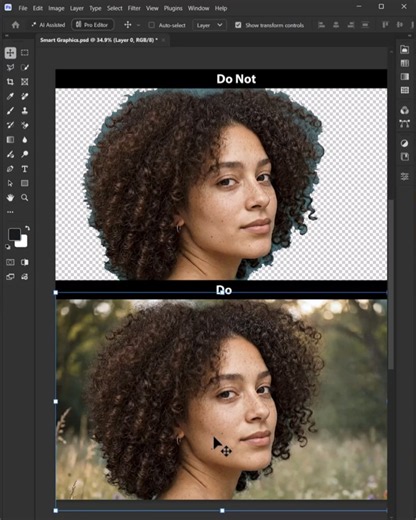Image resolution: width=416 pixels, height=520 pixels.
Task: Open the Move tool preset picker arrow
Action: [138, 25]
